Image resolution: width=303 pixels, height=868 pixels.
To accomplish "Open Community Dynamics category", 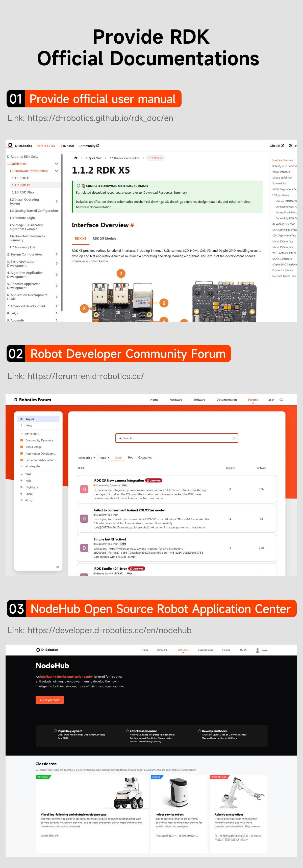I will [39, 440].
